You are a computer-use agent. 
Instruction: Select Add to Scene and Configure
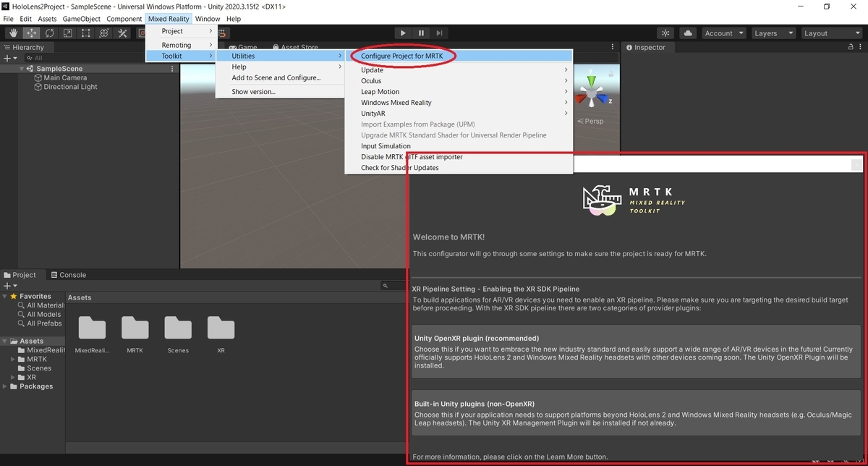[281, 77]
